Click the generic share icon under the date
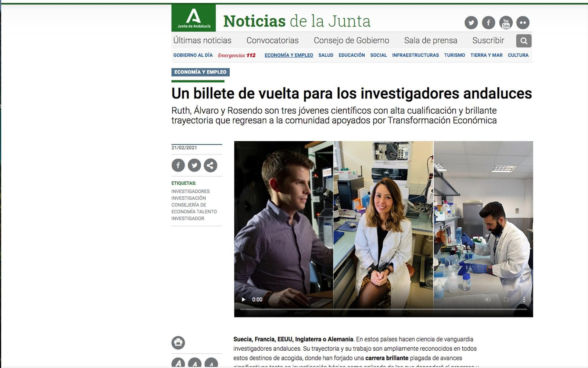 pos(211,165)
